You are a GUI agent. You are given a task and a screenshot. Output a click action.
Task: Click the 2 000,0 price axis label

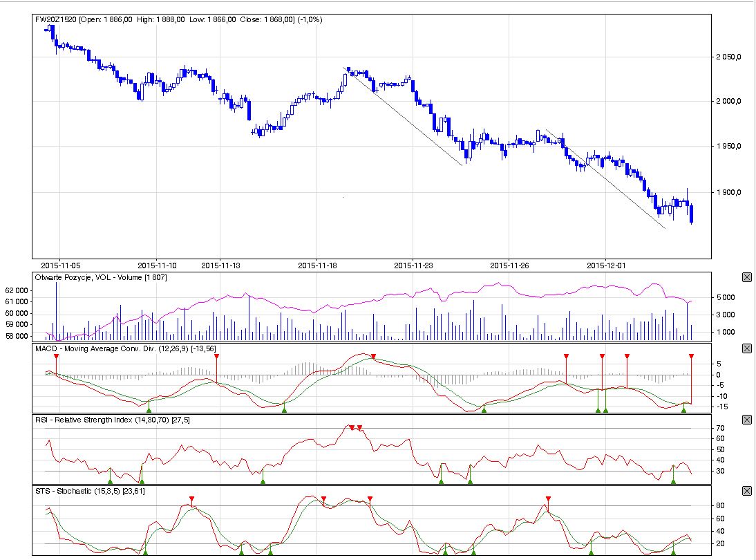coord(728,102)
